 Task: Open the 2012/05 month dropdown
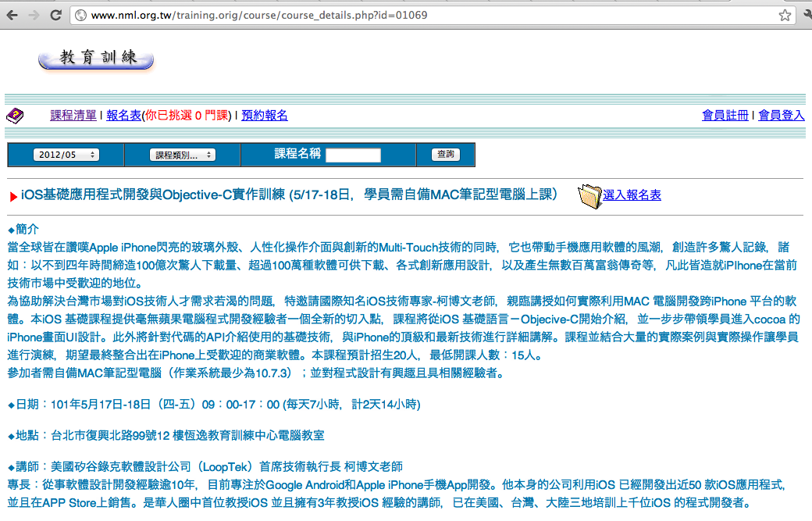[66, 155]
